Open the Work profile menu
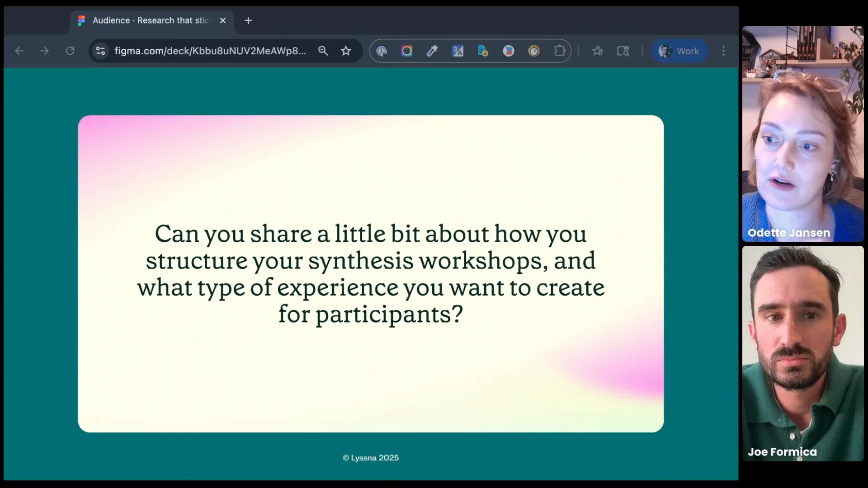 point(679,51)
